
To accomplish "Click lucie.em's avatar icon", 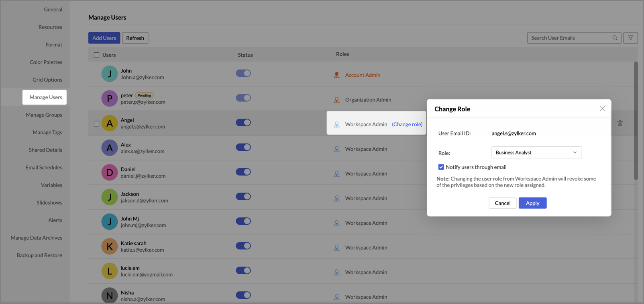I will 109,271.
